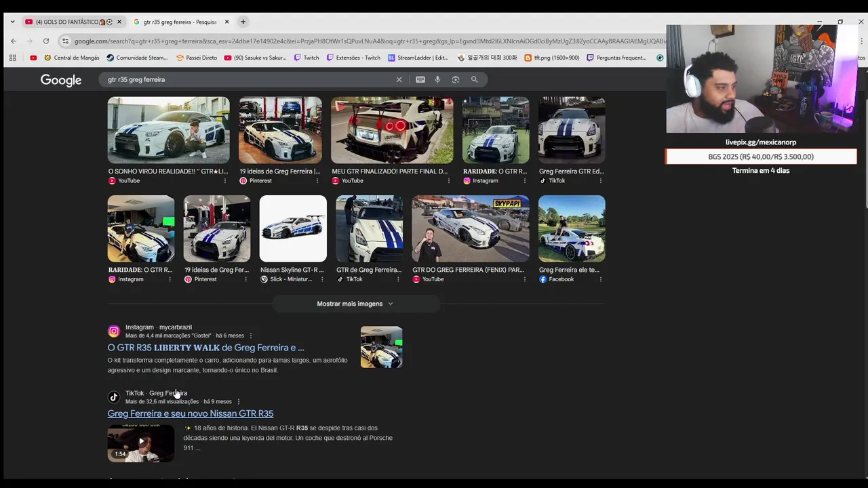Switch to the gtr r35 greg ferreira tab
Screen dimensions: 868x488
click(x=181, y=22)
